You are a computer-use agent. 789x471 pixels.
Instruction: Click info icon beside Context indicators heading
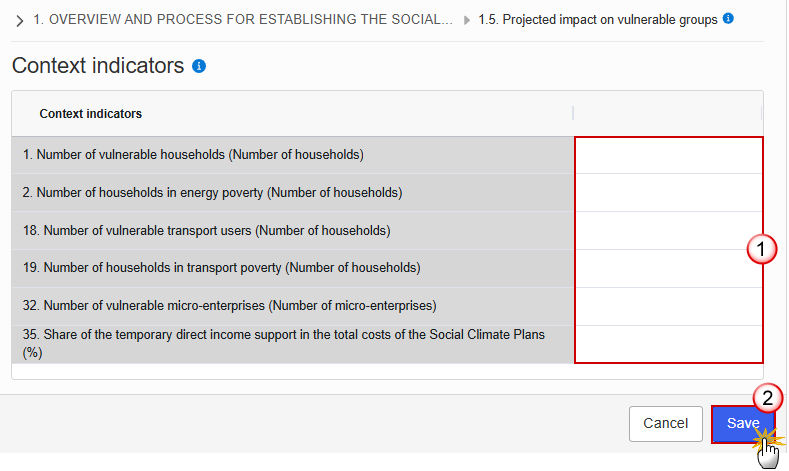pos(199,66)
